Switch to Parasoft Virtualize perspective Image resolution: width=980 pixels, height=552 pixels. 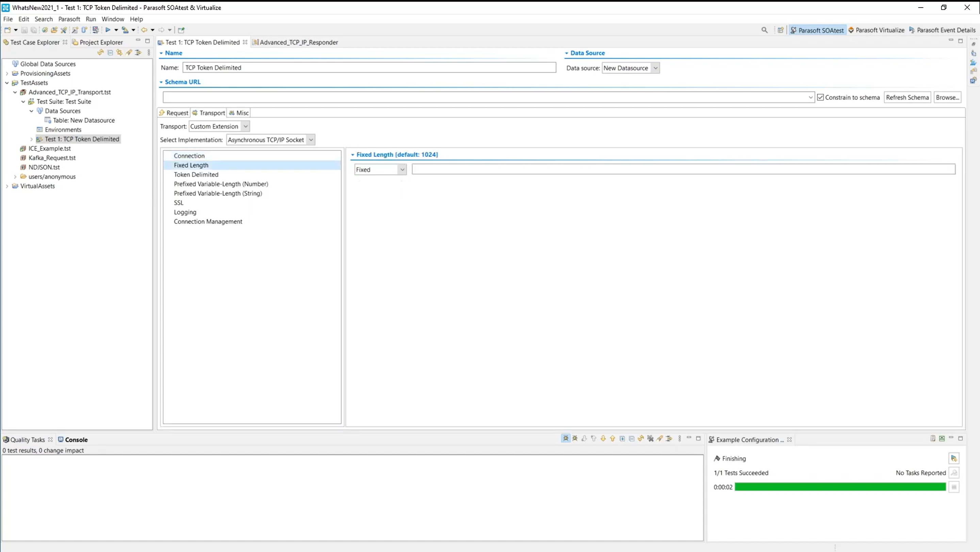tap(876, 30)
